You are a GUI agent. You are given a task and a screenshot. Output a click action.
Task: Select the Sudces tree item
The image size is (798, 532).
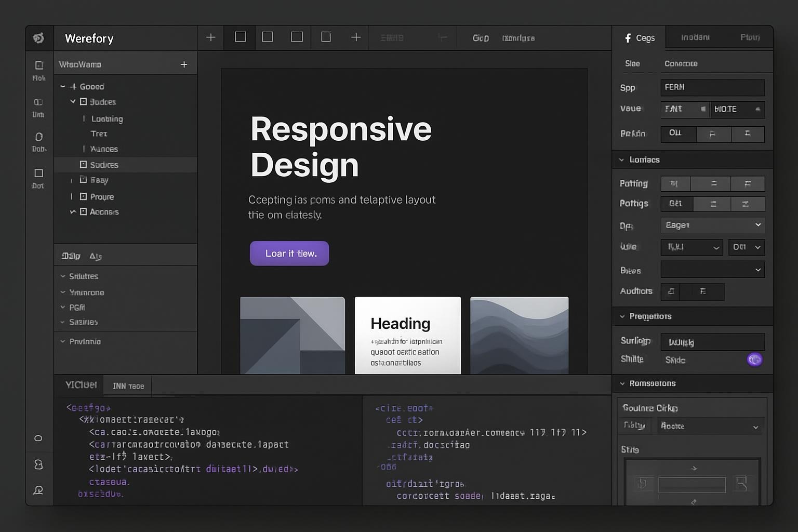[104, 165]
